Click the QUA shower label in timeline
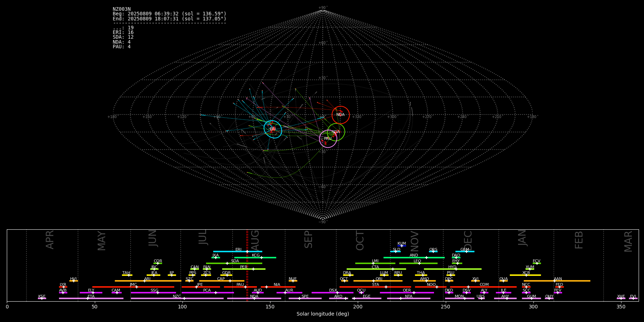 [x=504, y=279]
